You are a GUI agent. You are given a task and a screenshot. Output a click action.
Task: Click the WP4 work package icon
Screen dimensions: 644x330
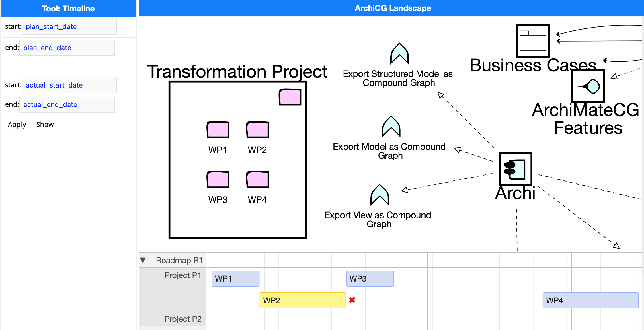pyautogui.click(x=257, y=179)
